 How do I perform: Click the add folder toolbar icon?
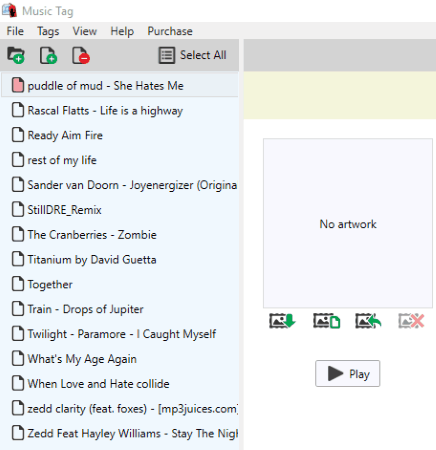pyautogui.click(x=16, y=55)
